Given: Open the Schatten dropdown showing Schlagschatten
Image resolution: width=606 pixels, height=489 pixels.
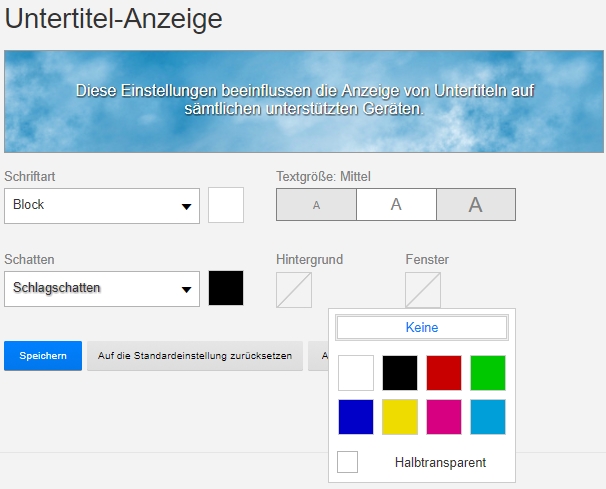Looking at the screenshot, I should tap(102, 289).
